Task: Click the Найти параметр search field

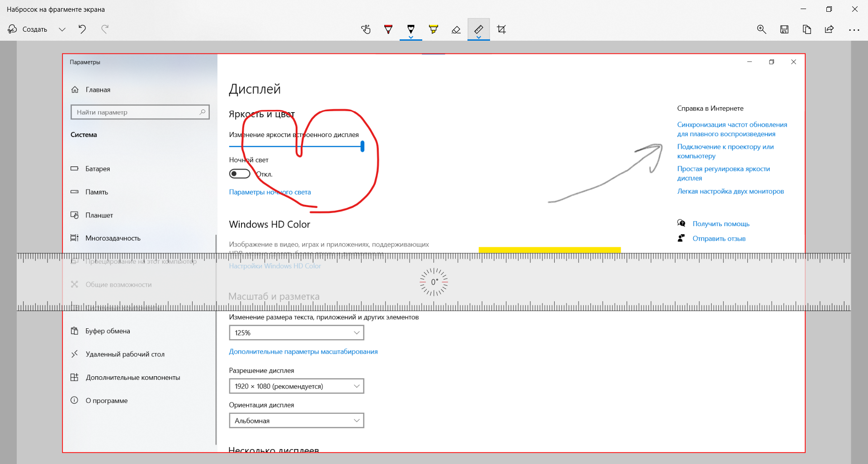Action: 140,112
